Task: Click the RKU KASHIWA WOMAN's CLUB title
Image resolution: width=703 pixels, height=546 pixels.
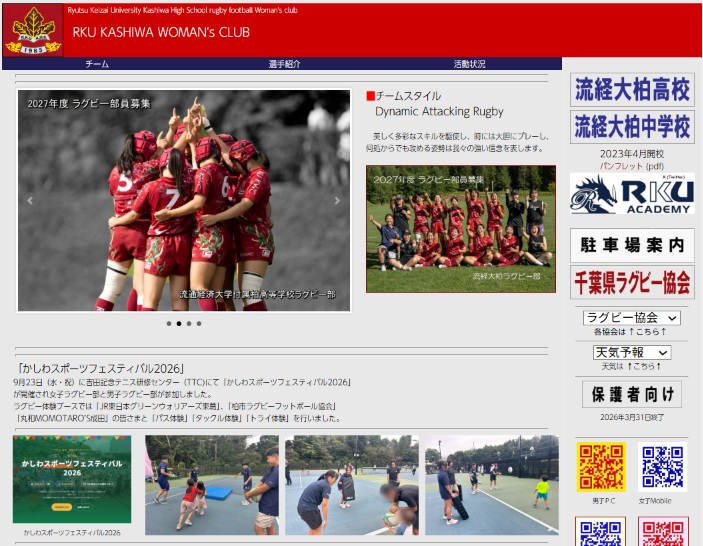Action: tap(161, 32)
